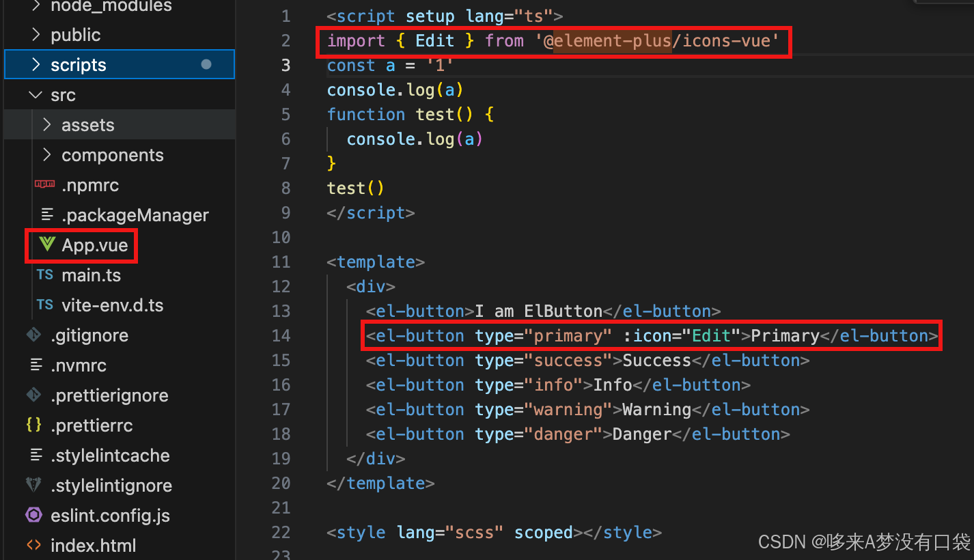Click 'function test()' in the editor
Viewport: 974px width, 560px height.
[x=401, y=114]
